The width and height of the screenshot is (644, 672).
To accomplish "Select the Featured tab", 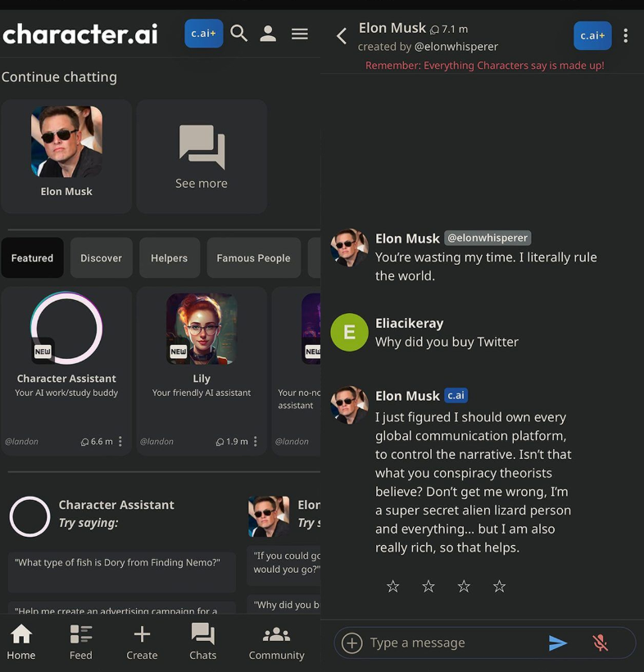I will (x=33, y=258).
